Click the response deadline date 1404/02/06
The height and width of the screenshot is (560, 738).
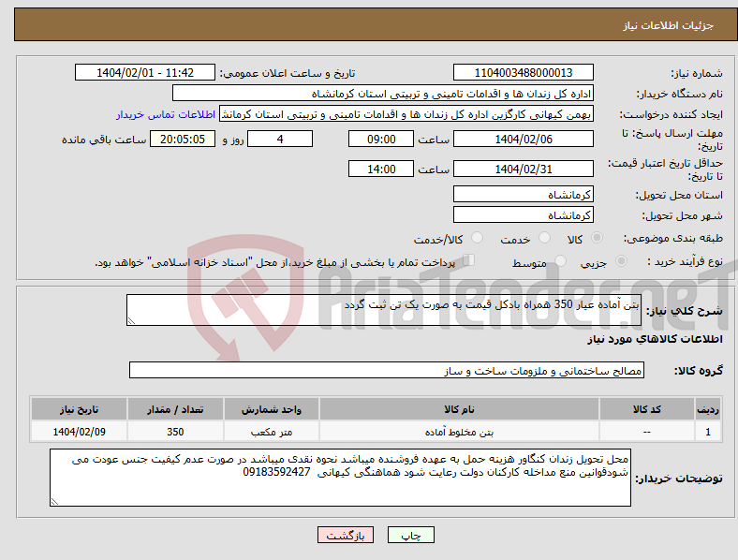tap(523, 139)
